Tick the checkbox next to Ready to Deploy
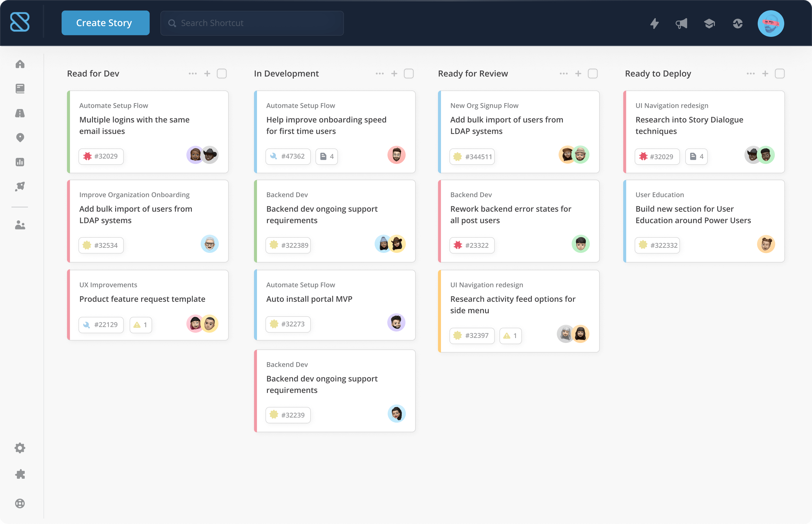 pos(780,73)
